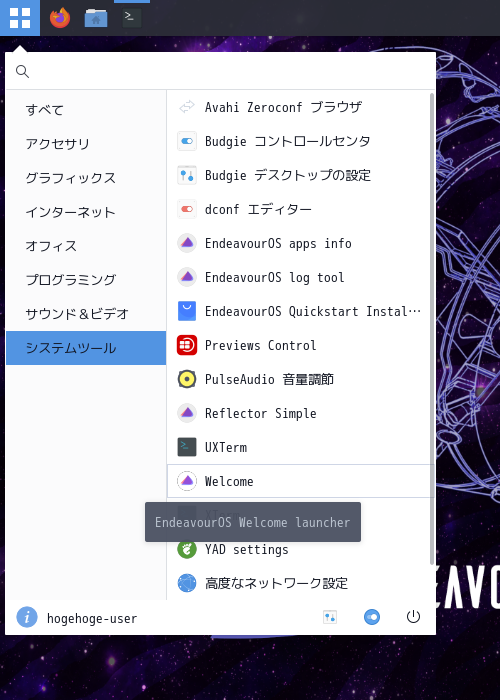Open the Previews Control label
The image size is (500, 700).
(261, 345)
